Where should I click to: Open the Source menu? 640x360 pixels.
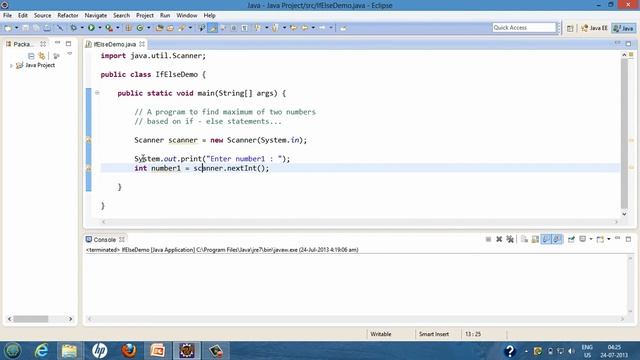point(42,15)
